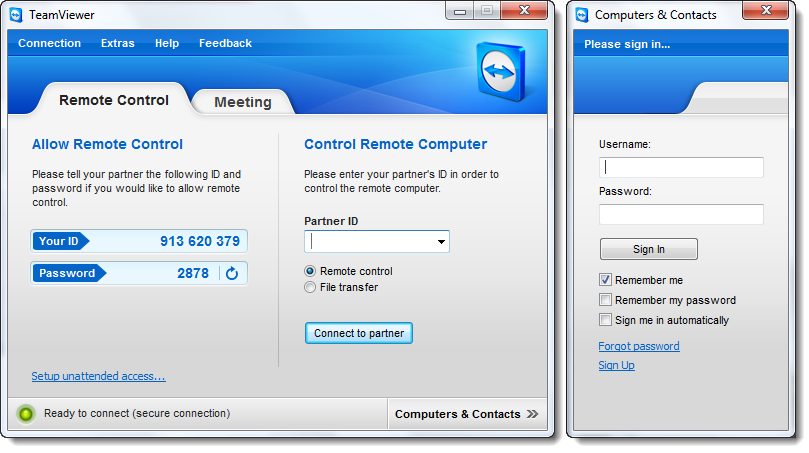The image size is (809, 453).
Task: Open the Connection menu
Action: click(50, 43)
